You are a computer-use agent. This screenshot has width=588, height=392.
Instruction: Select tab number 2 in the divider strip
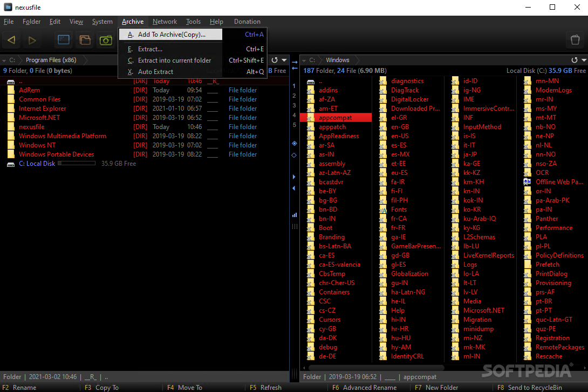(294, 96)
